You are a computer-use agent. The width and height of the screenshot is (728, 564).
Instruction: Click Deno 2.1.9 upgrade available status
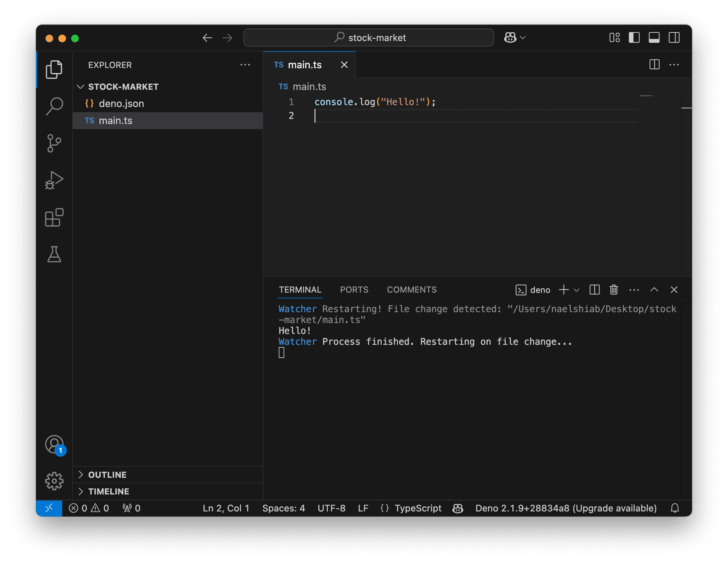(x=566, y=508)
